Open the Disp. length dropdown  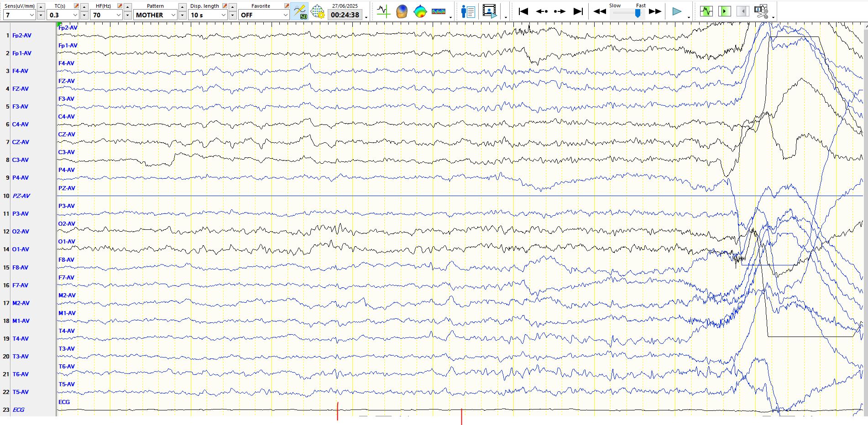[223, 15]
